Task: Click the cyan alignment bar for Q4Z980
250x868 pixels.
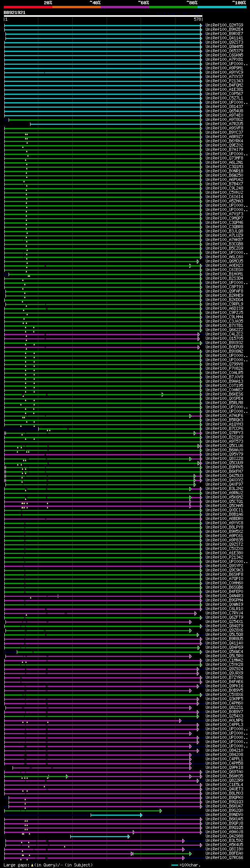Action: 100,836
